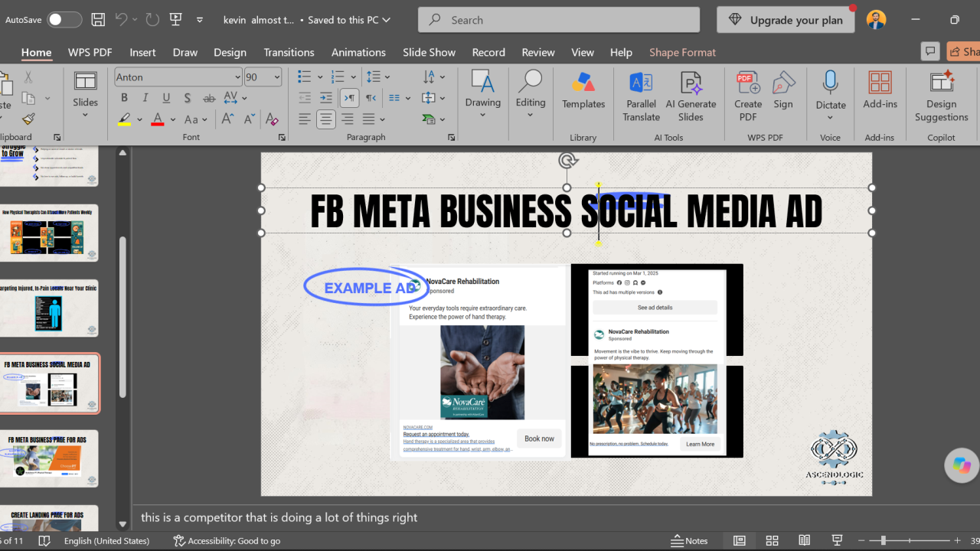
Task: Switch to Shape Format tab
Action: click(x=682, y=52)
